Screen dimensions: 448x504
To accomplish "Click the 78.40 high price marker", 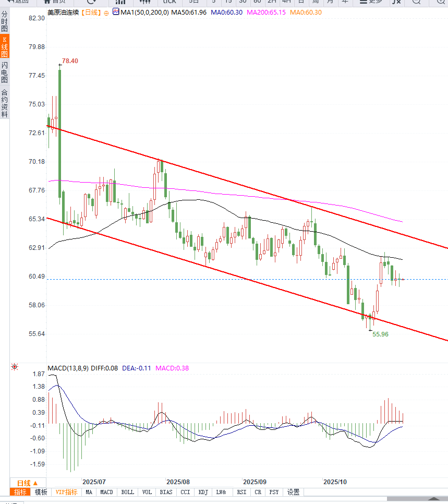I will point(70,61).
